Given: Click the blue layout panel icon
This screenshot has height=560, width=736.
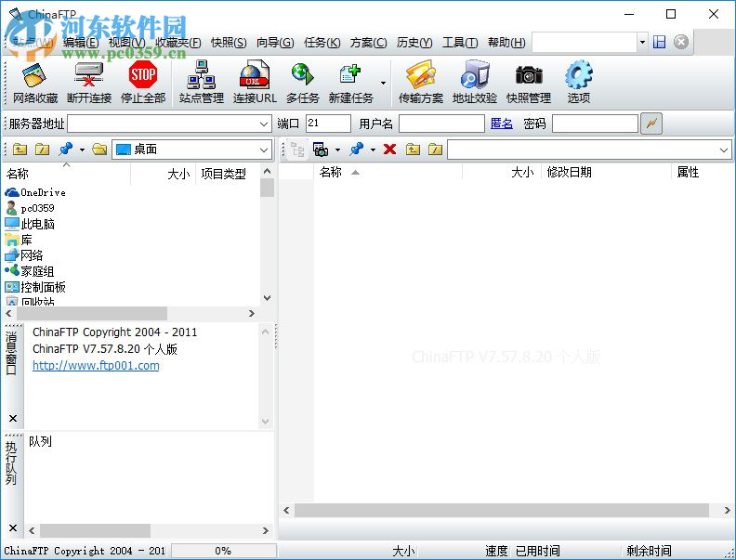Looking at the screenshot, I should click(x=660, y=42).
